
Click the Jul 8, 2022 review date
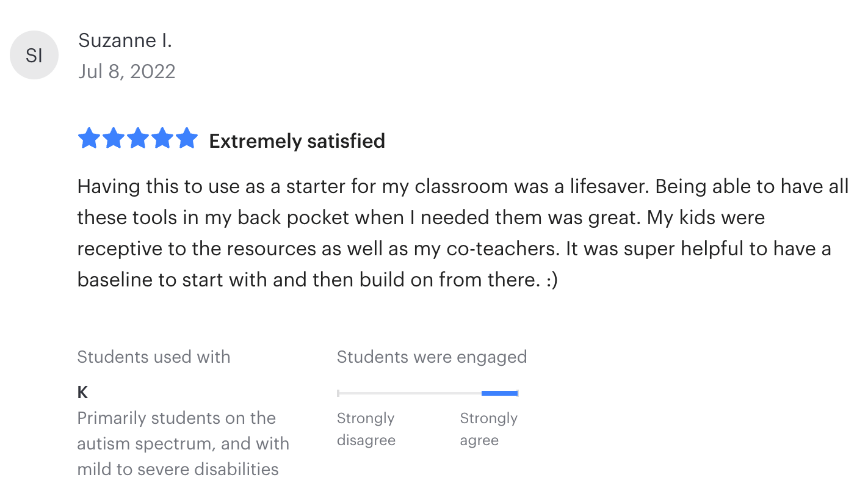[127, 71]
